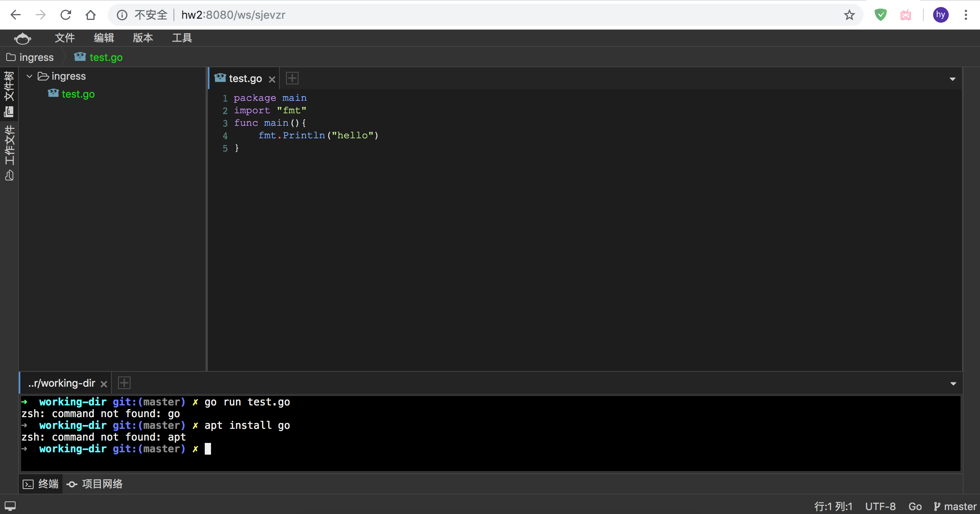Open the 文件 menu
The width and height of the screenshot is (980, 514).
64,38
